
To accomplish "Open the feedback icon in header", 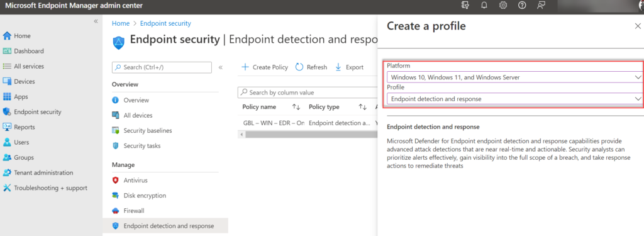I will [x=541, y=6].
